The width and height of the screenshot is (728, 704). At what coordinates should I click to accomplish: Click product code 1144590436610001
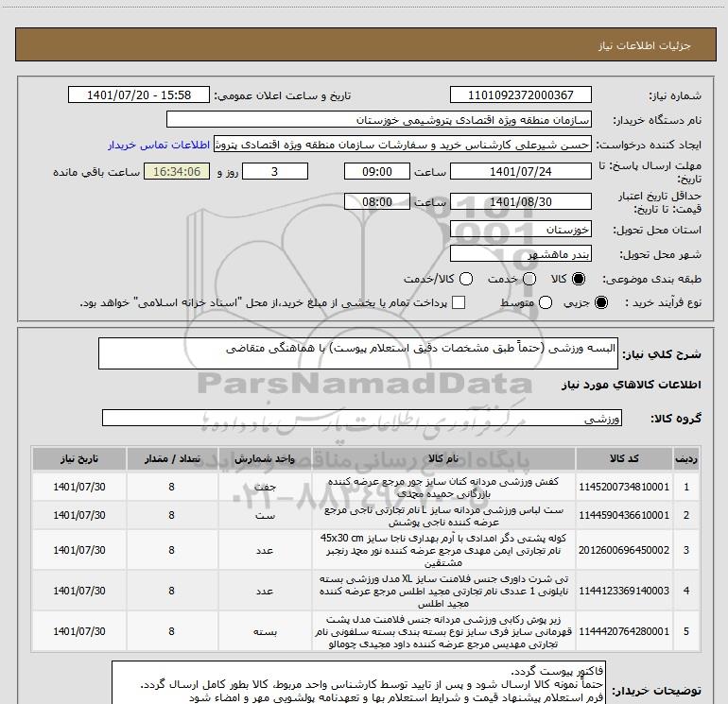(624, 515)
